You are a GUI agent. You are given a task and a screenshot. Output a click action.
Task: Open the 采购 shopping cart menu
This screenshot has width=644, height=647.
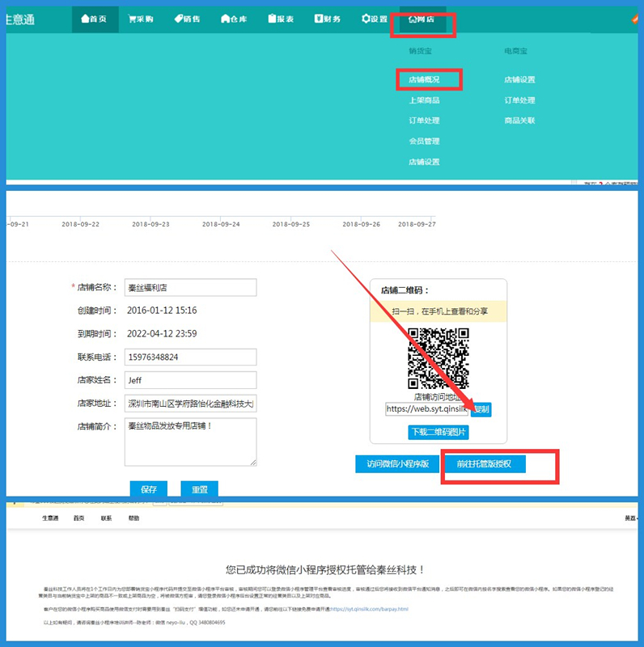click(141, 19)
